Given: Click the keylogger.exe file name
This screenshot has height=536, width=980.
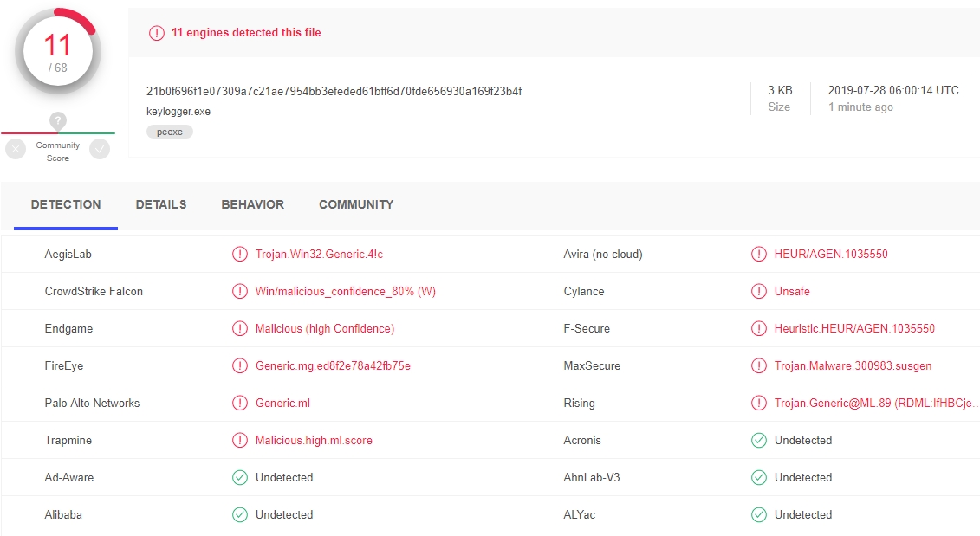Looking at the screenshot, I should tap(178, 112).
